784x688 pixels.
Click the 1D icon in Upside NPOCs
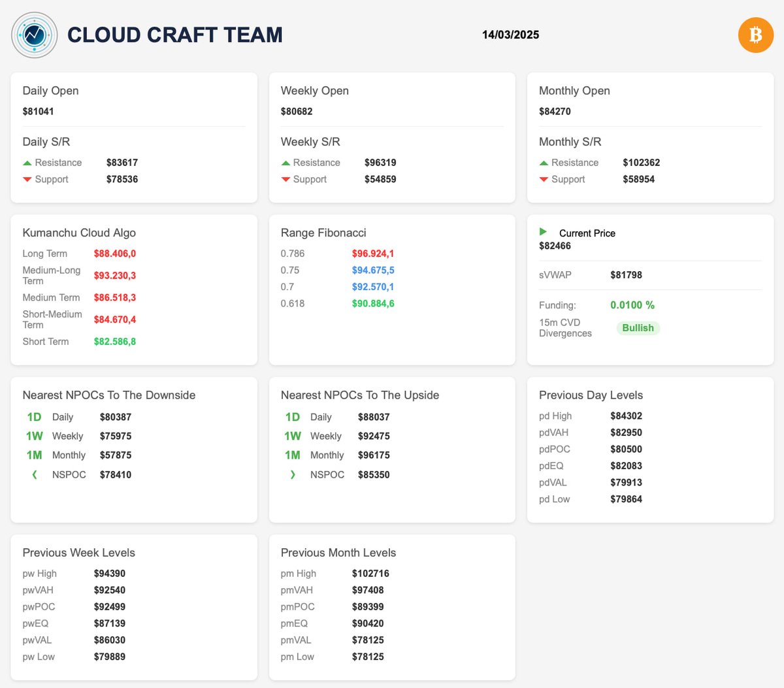click(x=293, y=417)
